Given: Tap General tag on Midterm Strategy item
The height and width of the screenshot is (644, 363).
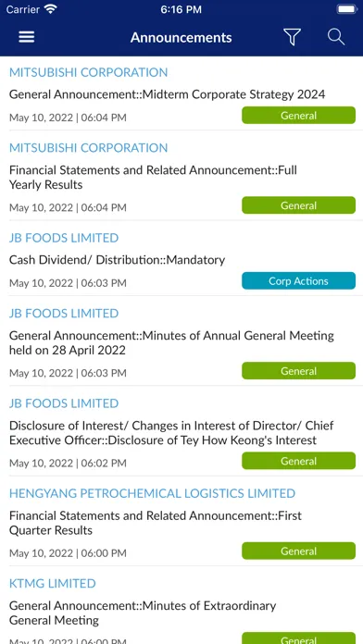Looking at the screenshot, I should (x=298, y=116).
